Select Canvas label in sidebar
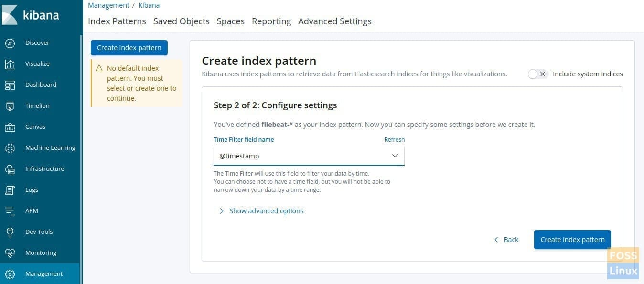The image size is (644, 284). click(35, 127)
